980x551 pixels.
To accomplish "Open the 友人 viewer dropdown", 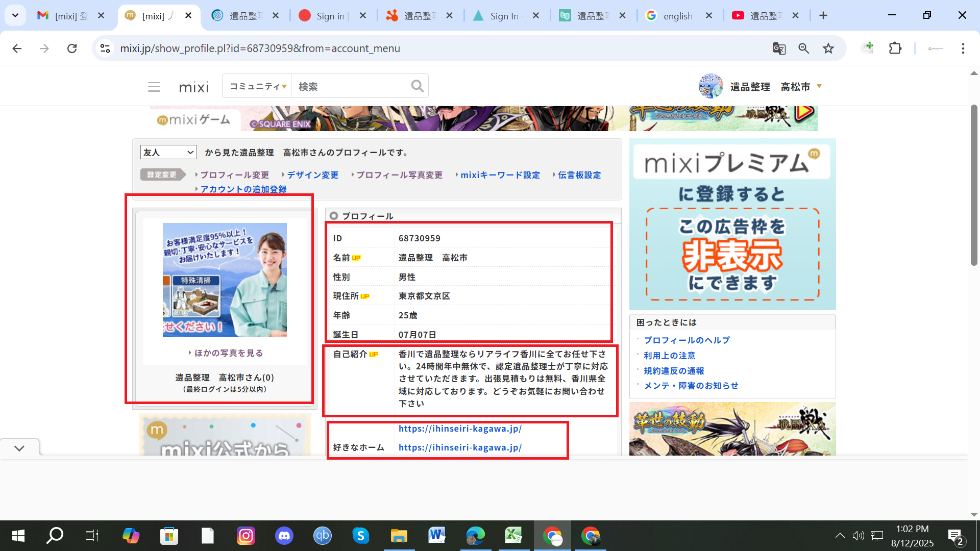I will tap(168, 152).
